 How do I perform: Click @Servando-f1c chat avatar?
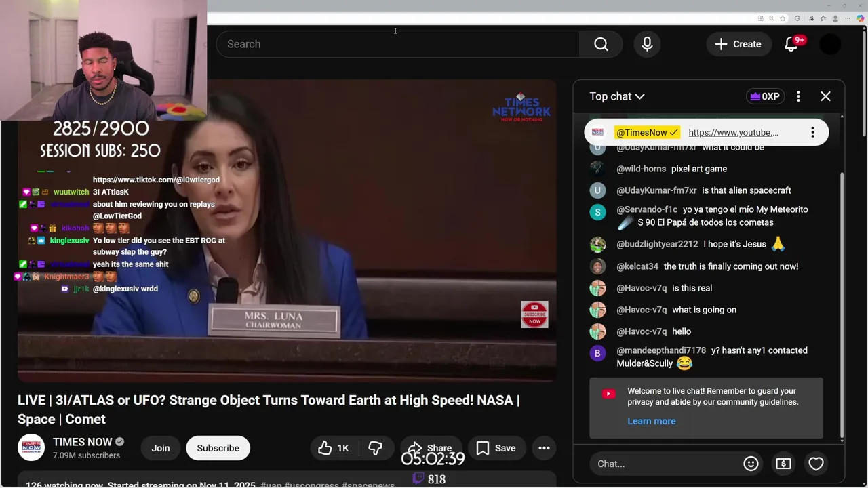(x=597, y=212)
